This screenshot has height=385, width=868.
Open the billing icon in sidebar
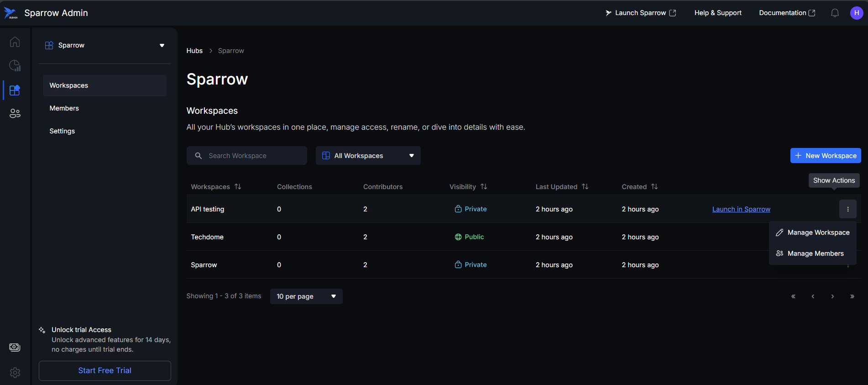pyautogui.click(x=15, y=348)
